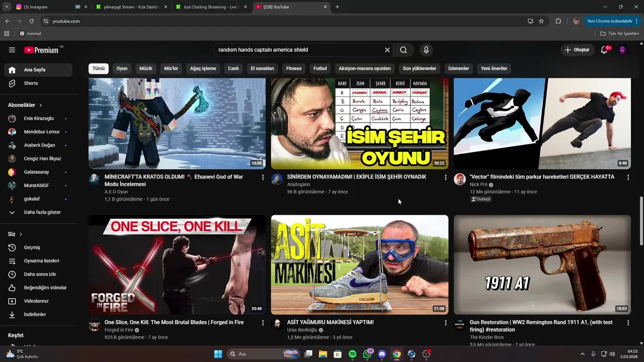Open Chrome three-dot menu
644x362 pixels.
tap(637, 21)
